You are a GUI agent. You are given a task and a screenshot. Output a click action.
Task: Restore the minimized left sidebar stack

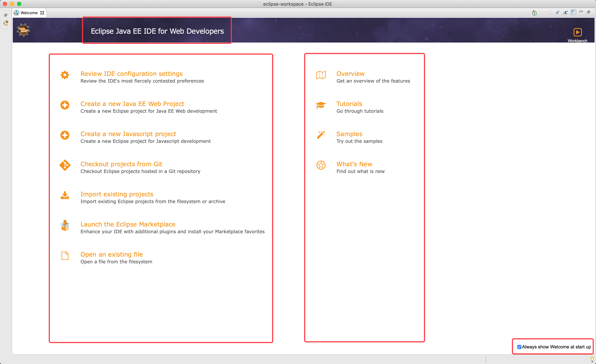click(5, 15)
